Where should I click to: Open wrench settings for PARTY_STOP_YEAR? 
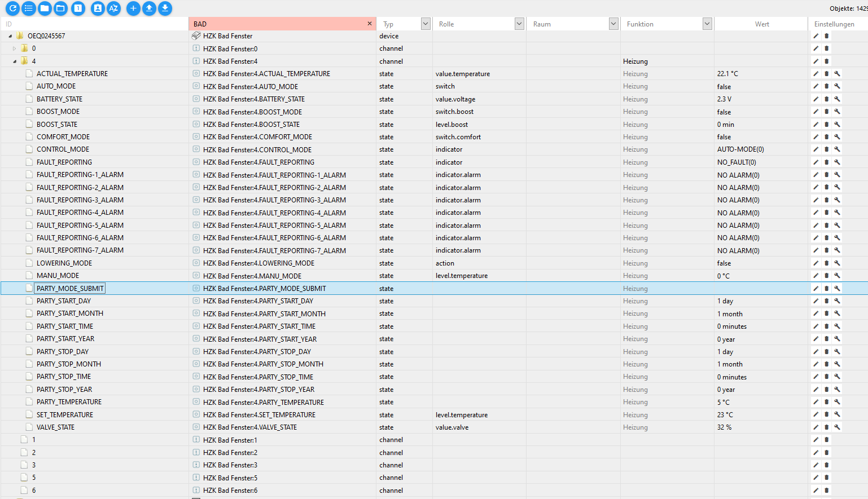[x=838, y=390]
